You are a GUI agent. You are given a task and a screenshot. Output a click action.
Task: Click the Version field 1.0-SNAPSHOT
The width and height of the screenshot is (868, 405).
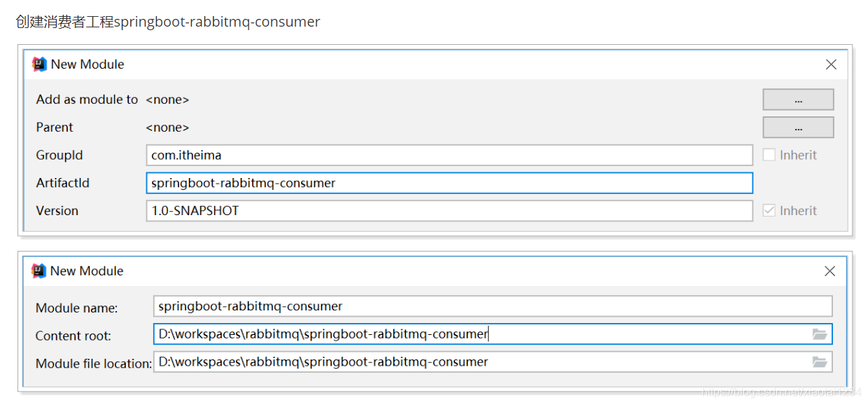click(449, 211)
